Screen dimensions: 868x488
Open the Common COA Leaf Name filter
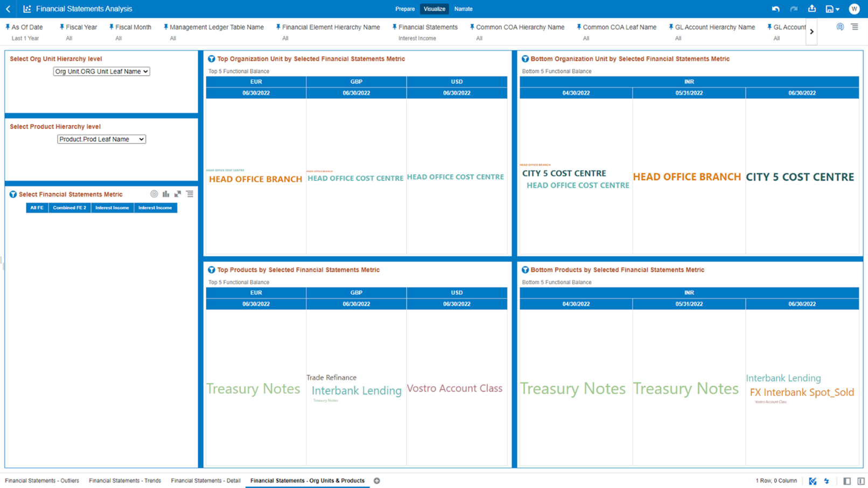coord(619,27)
